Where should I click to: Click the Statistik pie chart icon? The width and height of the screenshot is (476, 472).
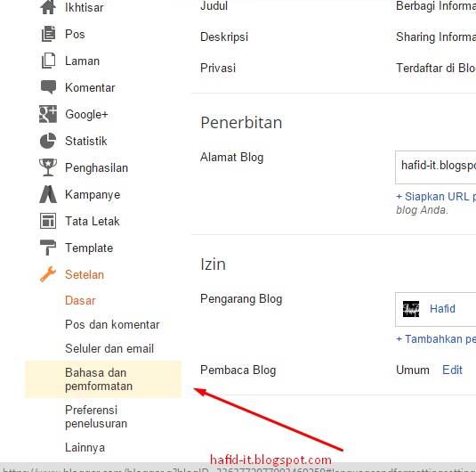click(48, 141)
